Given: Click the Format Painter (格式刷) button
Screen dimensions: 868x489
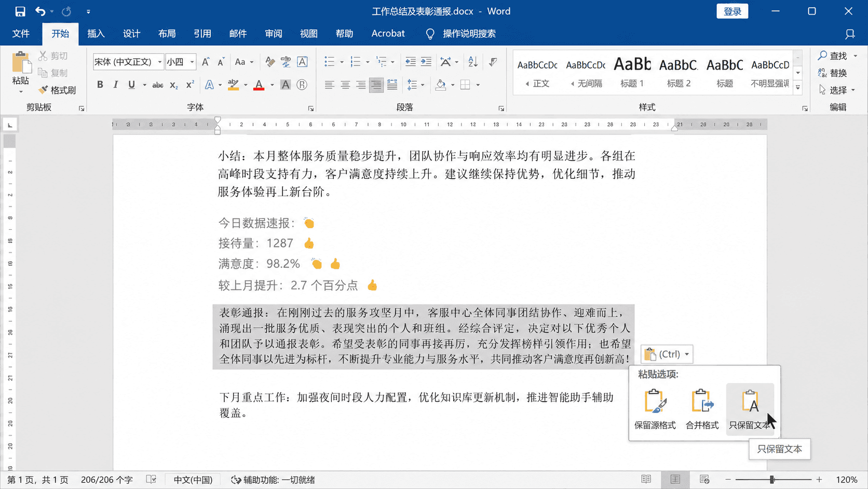Looking at the screenshot, I should 58,90.
